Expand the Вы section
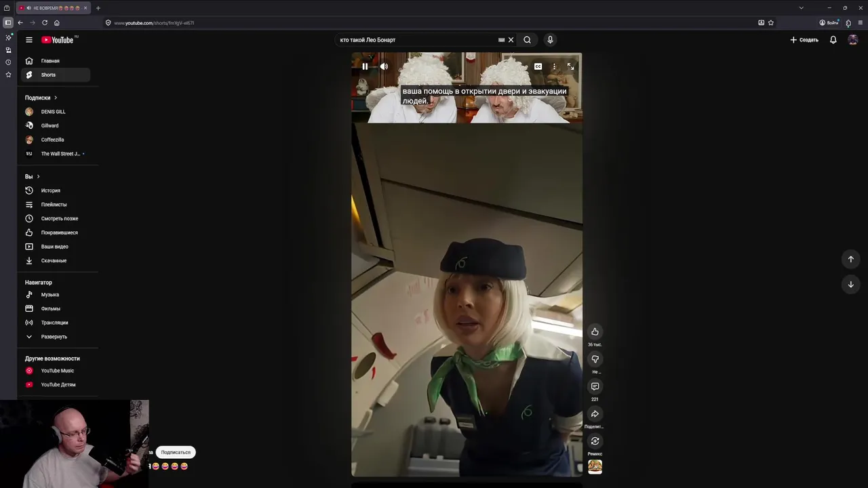868x488 pixels. pos(33,176)
